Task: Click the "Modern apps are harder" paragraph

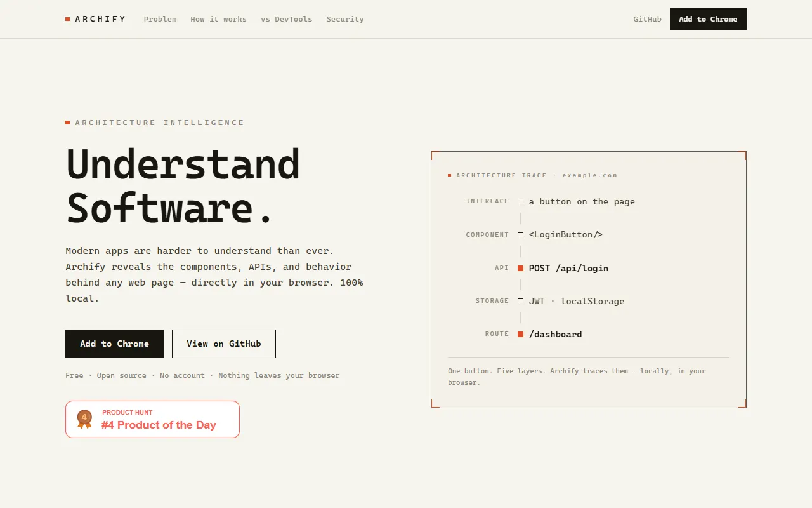Action: pos(214,274)
